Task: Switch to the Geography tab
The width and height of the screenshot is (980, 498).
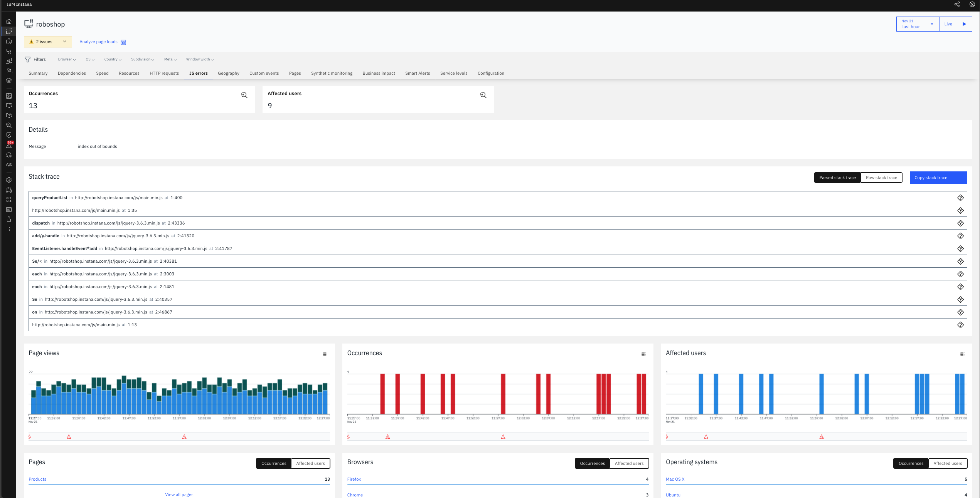Action: coord(229,73)
